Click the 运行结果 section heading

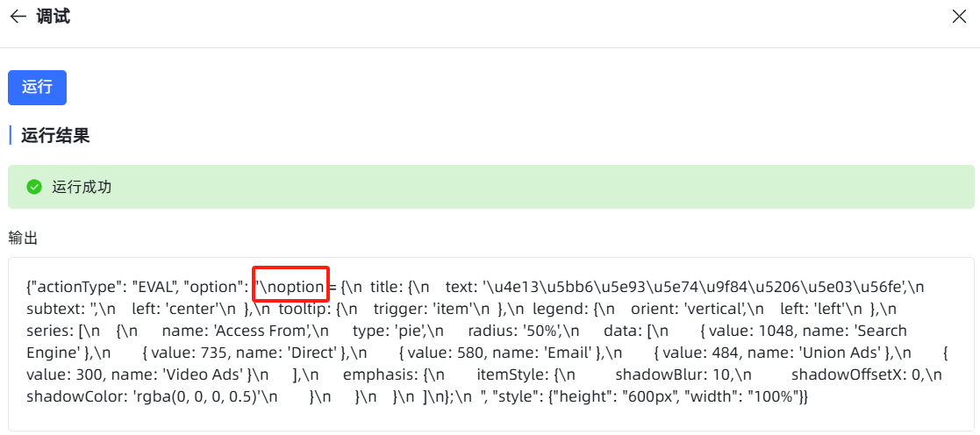55,135
